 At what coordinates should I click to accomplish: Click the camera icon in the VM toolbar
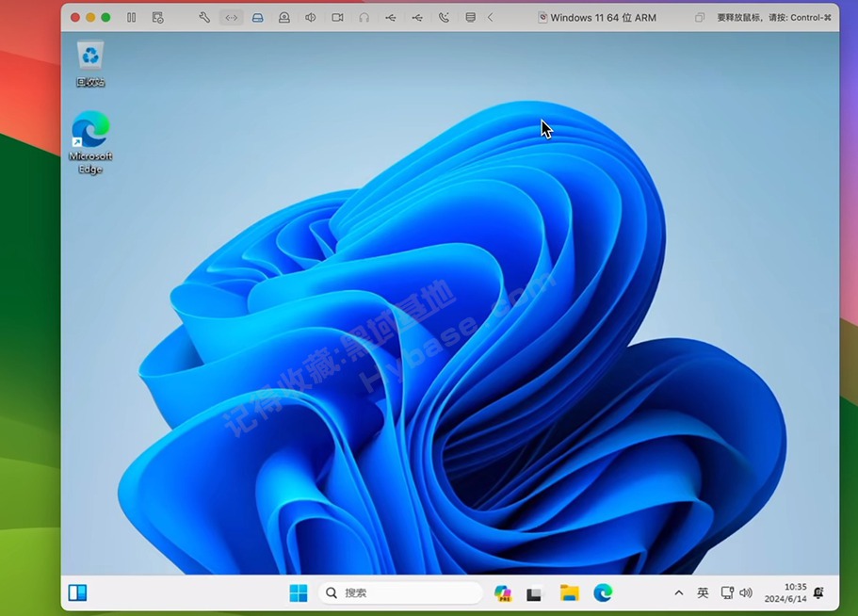coord(337,18)
